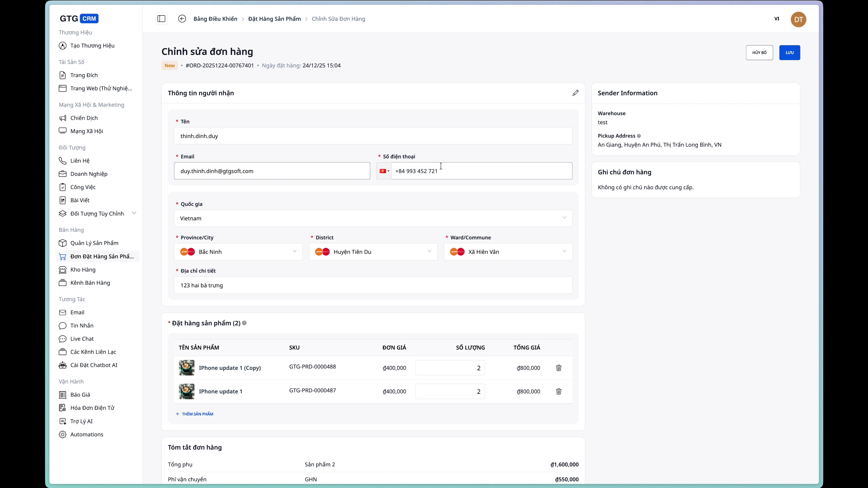
Task: Open Cài Đặt Chatbot AI
Action: (x=94, y=365)
